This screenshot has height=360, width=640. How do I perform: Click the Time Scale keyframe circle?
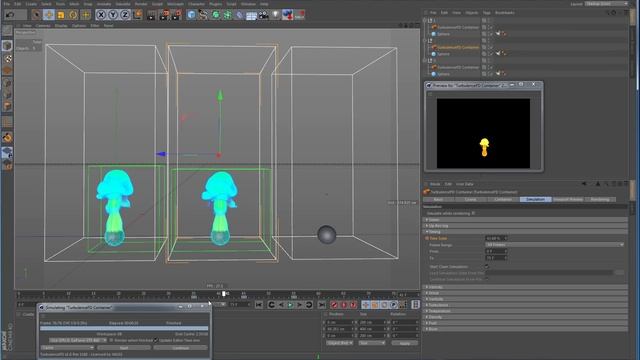pyautogui.click(x=427, y=238)
